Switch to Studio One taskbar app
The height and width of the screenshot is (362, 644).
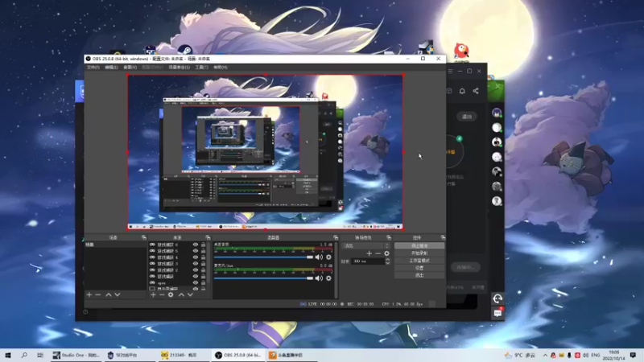[x=76, y=355]
